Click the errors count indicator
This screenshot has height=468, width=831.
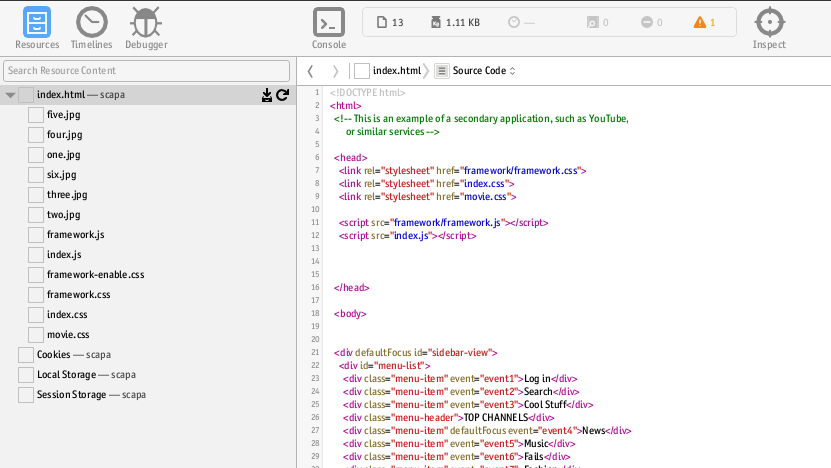[x=651, y=22]
